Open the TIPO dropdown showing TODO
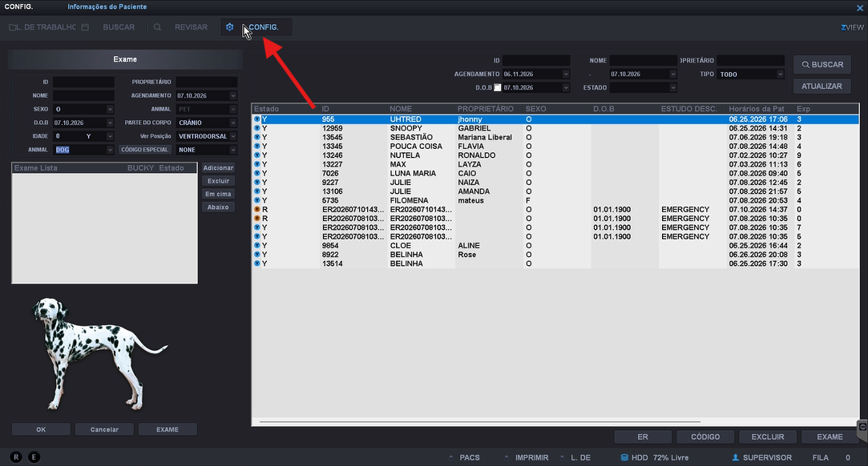Screen dimensions: 868x466 click(780, 74)
